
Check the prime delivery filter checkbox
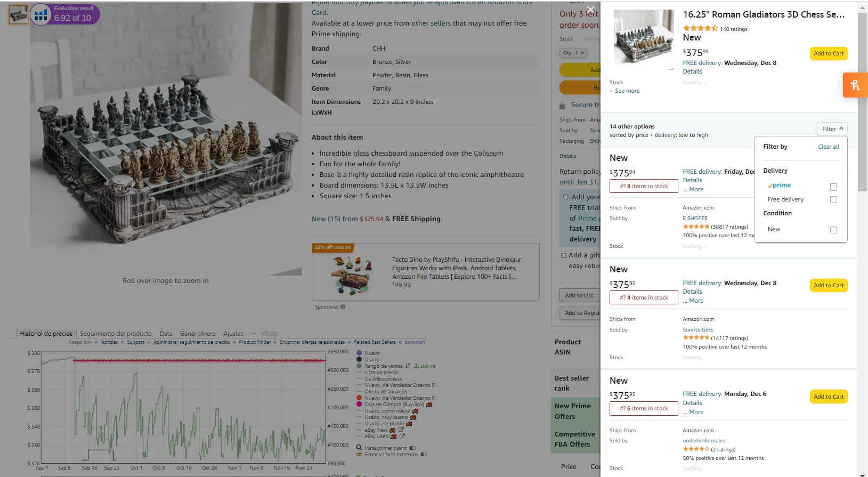[833, 187]
